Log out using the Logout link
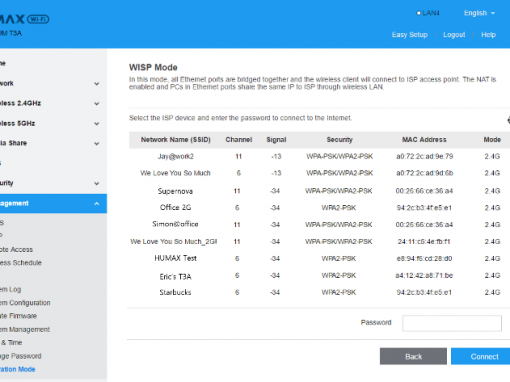 [454, 35]
